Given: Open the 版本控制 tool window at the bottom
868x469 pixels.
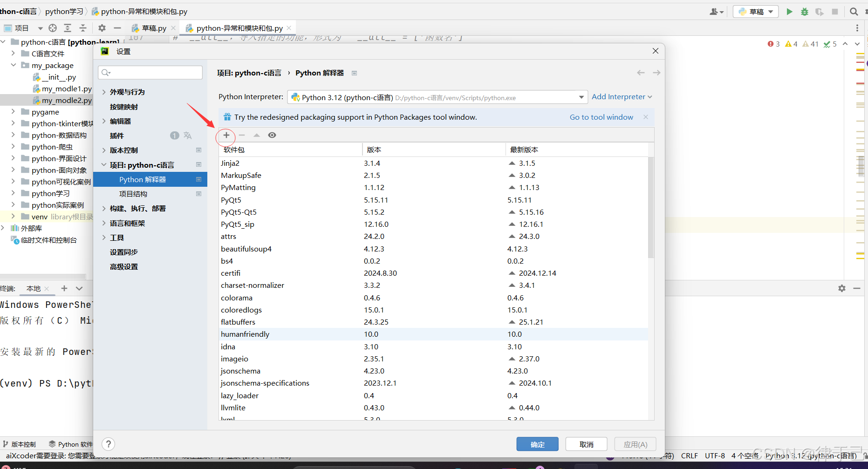Looking at the screenshot, I should (20, 444).
